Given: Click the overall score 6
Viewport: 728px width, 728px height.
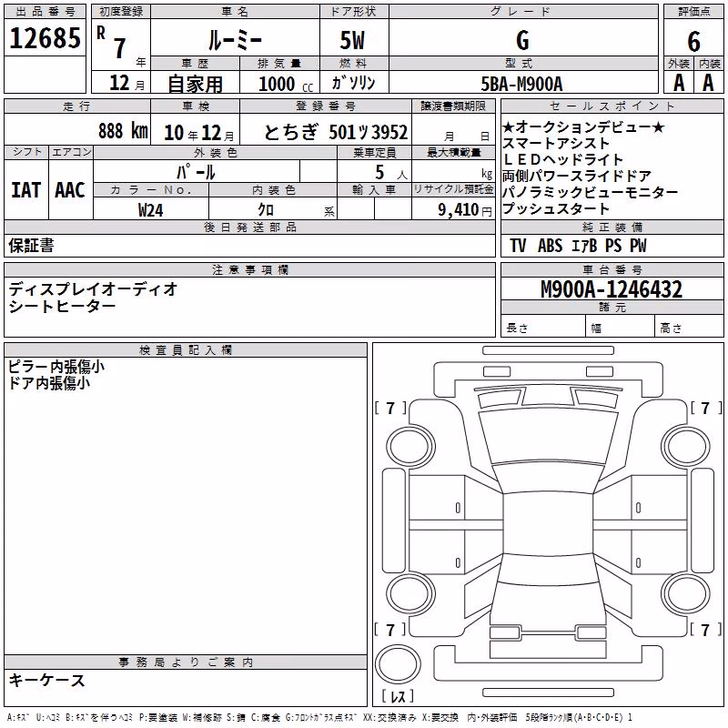Looking at the screenshot, I should pyautogui.click(x=693, y=42).
